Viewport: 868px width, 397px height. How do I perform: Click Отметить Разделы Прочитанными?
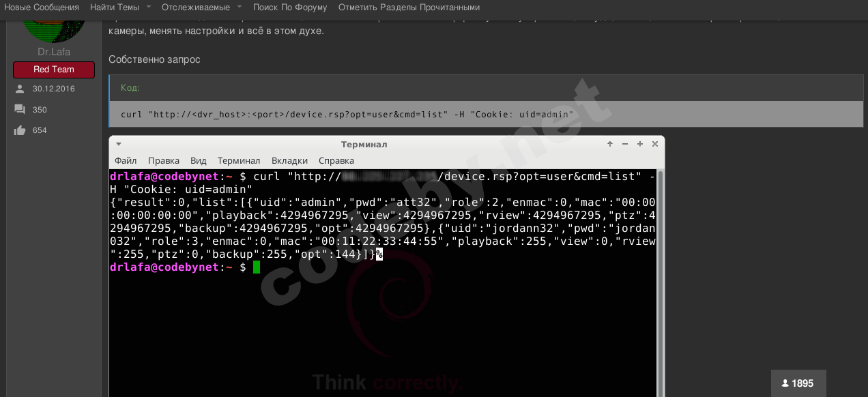409,8
